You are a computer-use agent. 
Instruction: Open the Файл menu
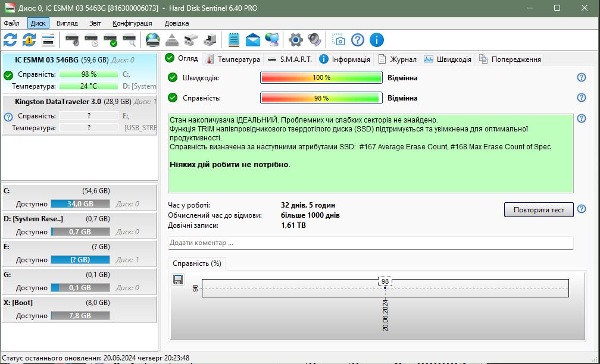click(x=12, y=23)
